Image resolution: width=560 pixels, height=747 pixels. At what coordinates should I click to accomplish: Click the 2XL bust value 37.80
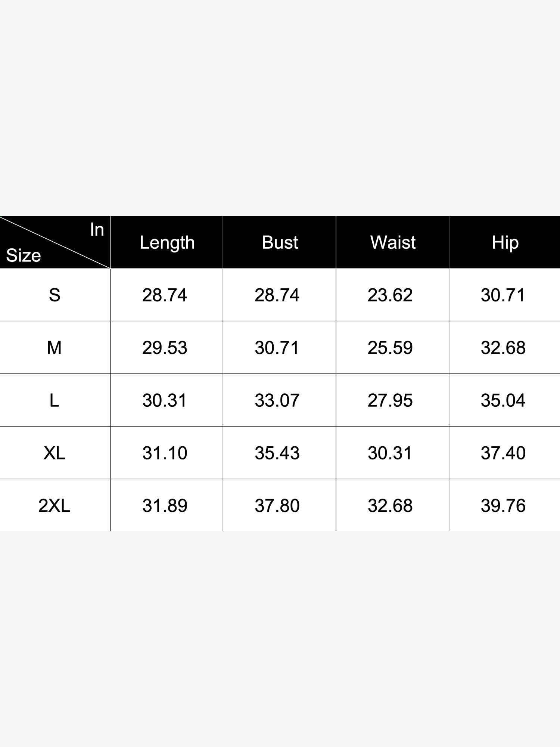(277, 506)
